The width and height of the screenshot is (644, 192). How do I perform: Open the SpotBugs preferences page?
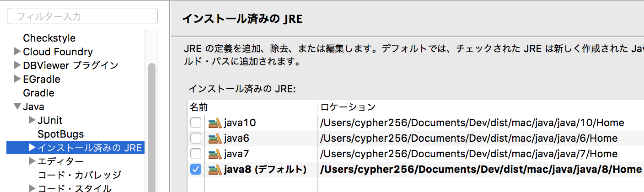point(61,134)
